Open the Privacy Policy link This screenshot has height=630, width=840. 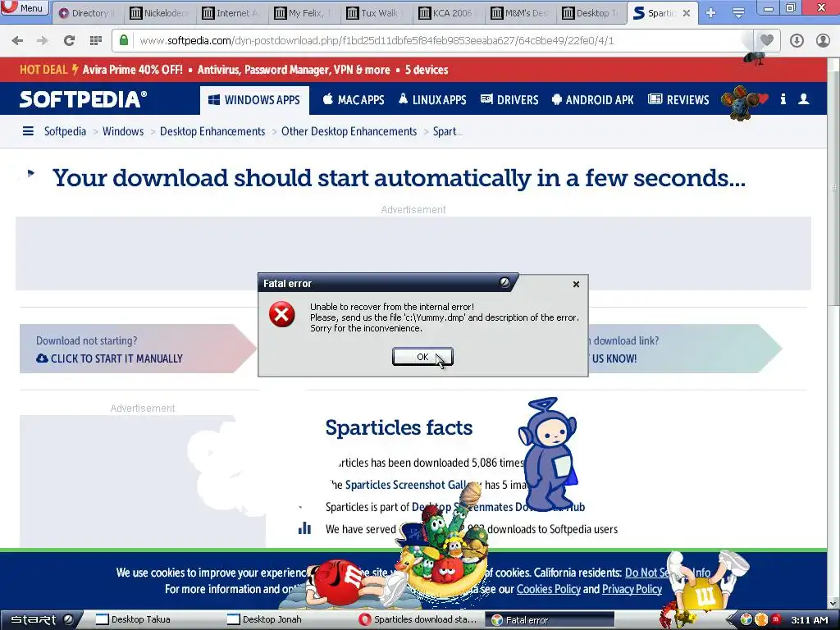(632, 589)
